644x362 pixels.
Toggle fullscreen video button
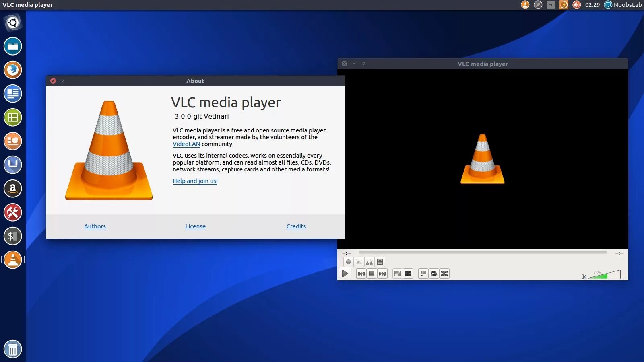(x=397, y=274)
